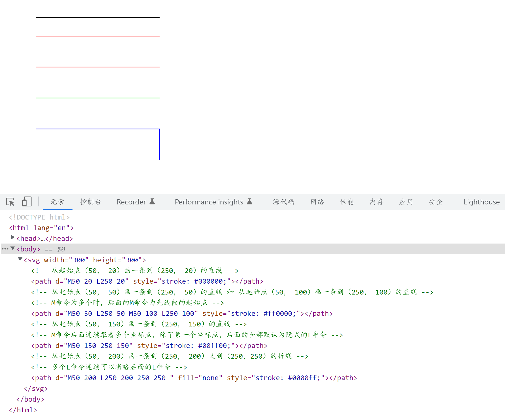This screenshot has width=505, height=420.
Task: Click the three dots beside body
Action: coord(5,249)
